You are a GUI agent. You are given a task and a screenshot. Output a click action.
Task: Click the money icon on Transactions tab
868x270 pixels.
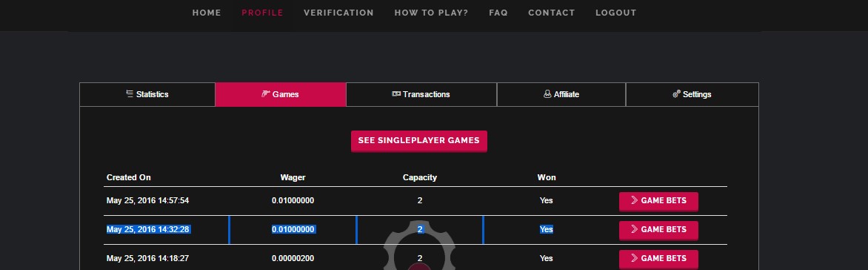coord(396,94)
